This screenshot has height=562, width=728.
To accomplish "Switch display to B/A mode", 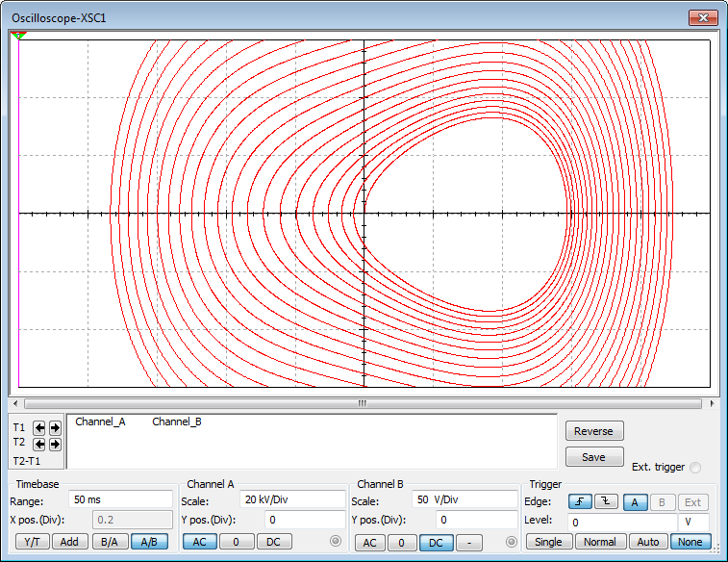I will coord(110,542).
